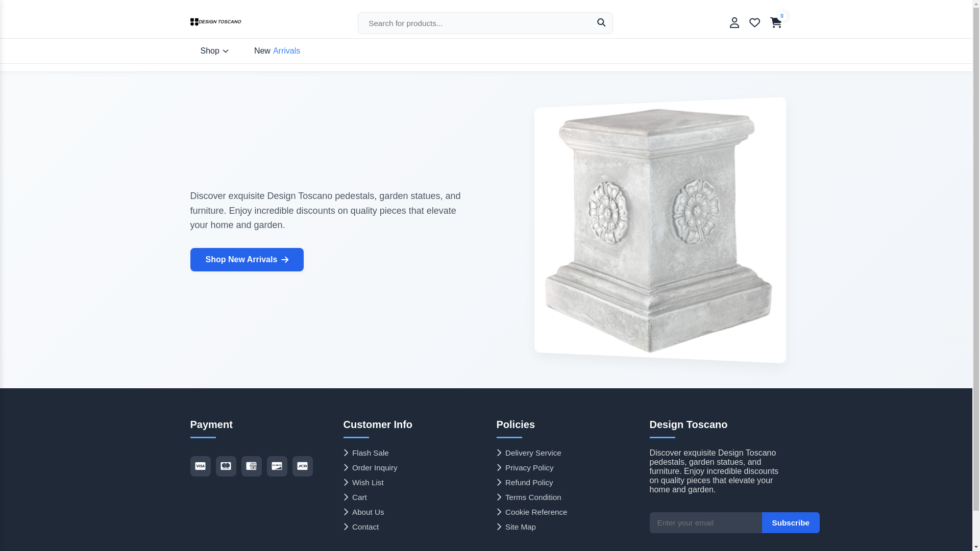Viewport: 980px width, 551px height.
Task: Open the Contact footer link
Action: (361, 527)
